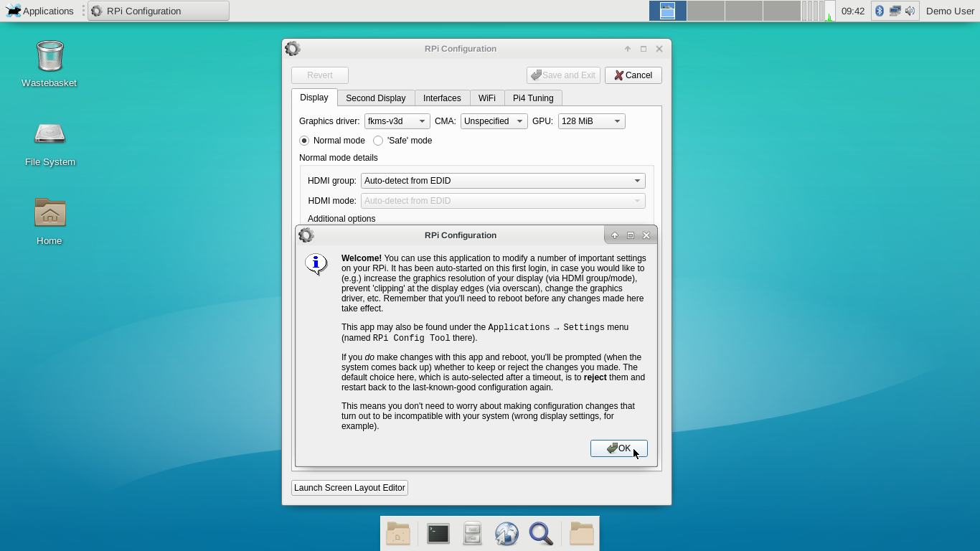Maximize the Welcome dialog window
The image size is (980, 551).
(631, 235)
